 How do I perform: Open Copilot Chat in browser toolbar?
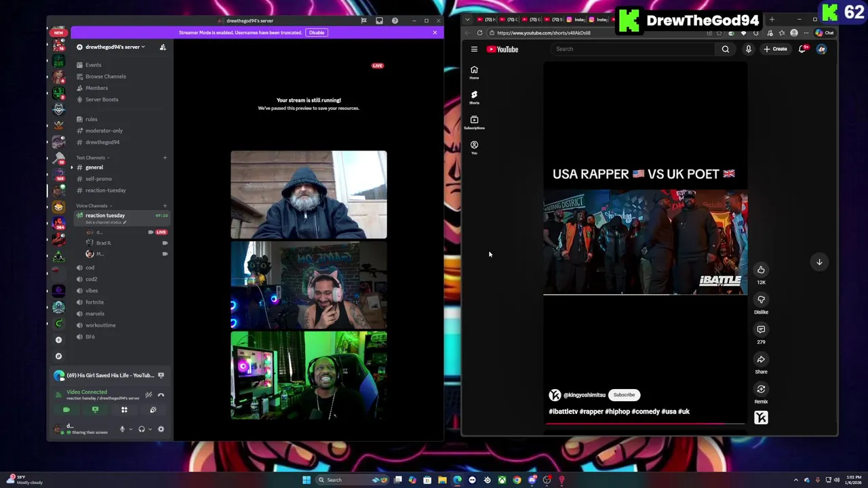(x=825, y=33)
